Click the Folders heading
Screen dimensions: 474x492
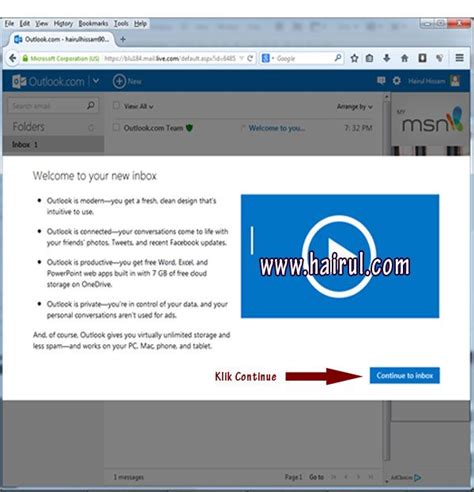coord(29,127)
